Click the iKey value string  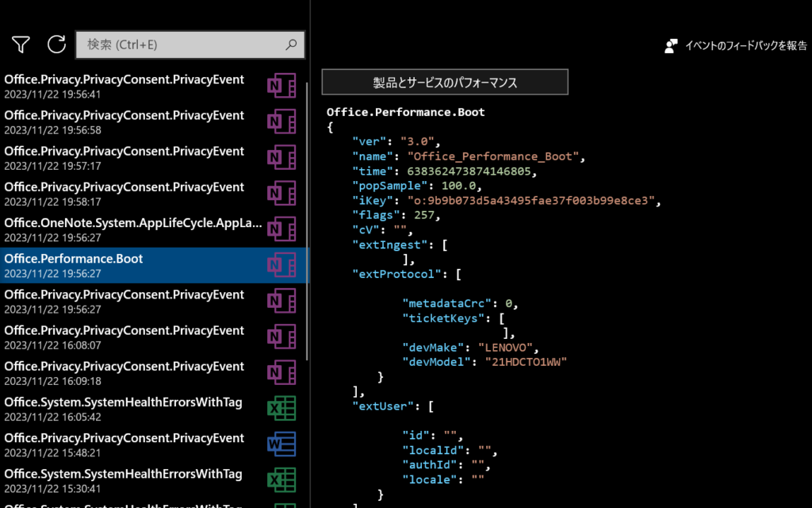coord(530,201)
